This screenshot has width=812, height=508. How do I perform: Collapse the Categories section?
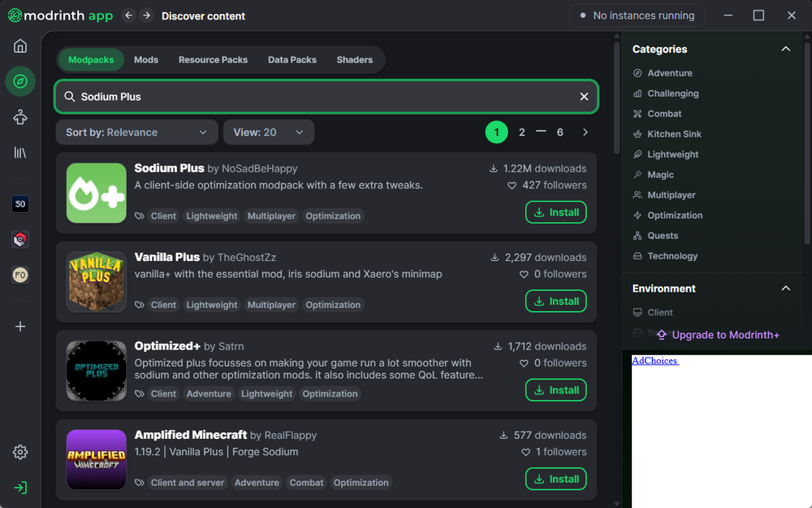(x=785, y=49)
